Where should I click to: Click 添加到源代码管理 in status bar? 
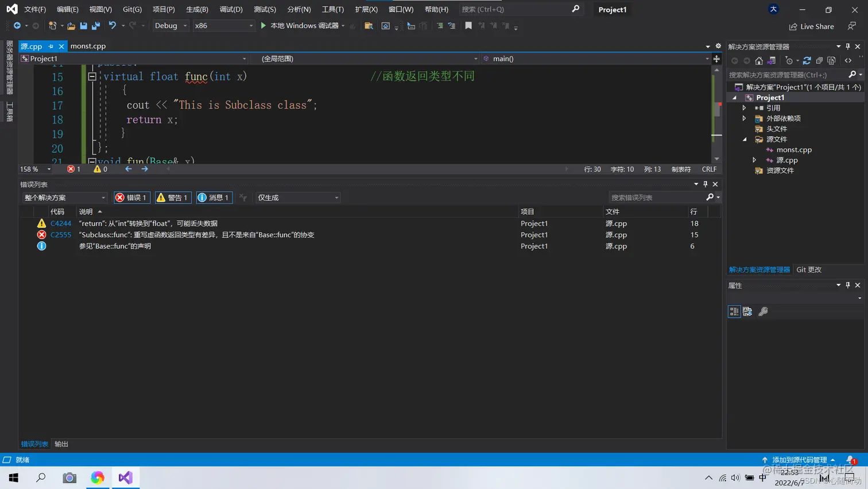click(799, 460)
